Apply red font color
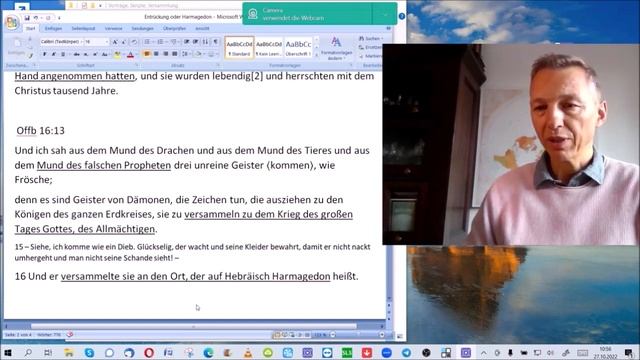Image resolution: width=640 pixels, height=360 pixels. pyautogui.click(x=130, y=54)
